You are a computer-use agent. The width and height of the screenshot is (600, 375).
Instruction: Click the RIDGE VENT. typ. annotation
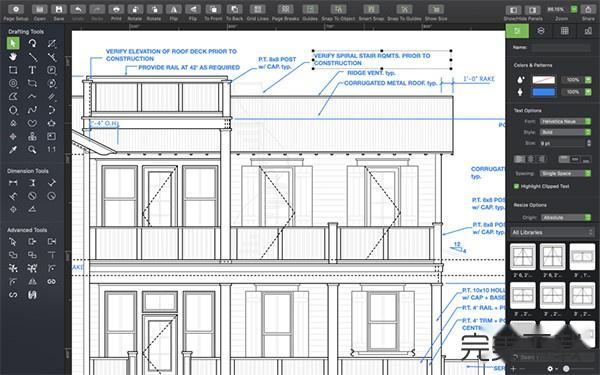(x=371, y=73)
